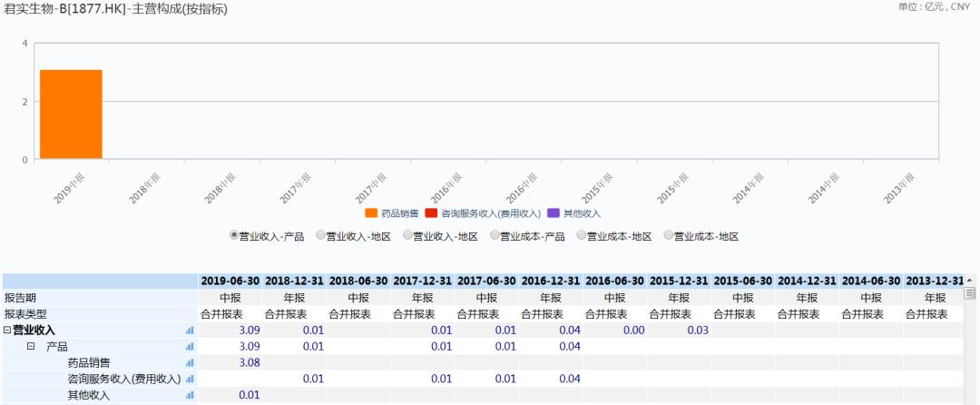The width and height of the screenshot is (980, 405).
Task: Click the 其他收入 row label
Action: tap(89, 395)
